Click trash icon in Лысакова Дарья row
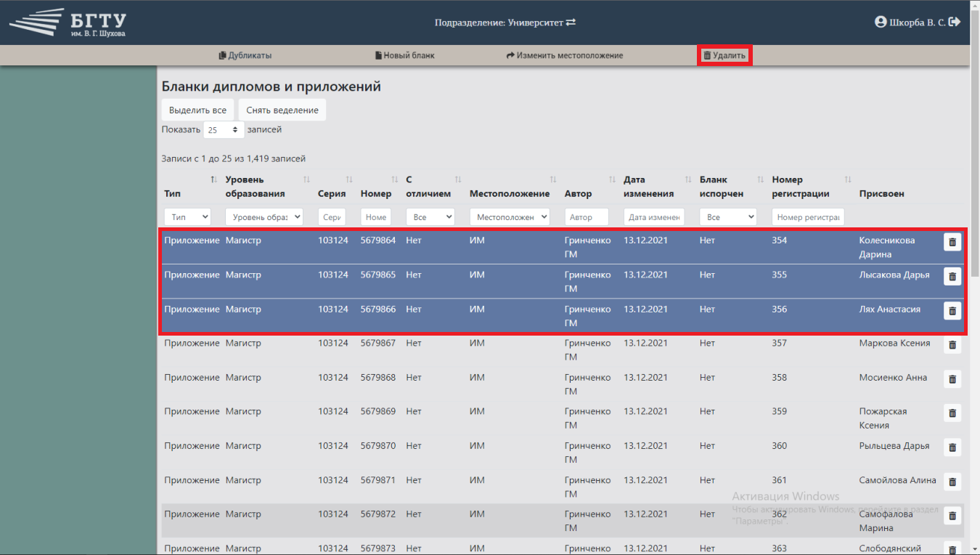980x555 pixels. click(x=952, y=276)
